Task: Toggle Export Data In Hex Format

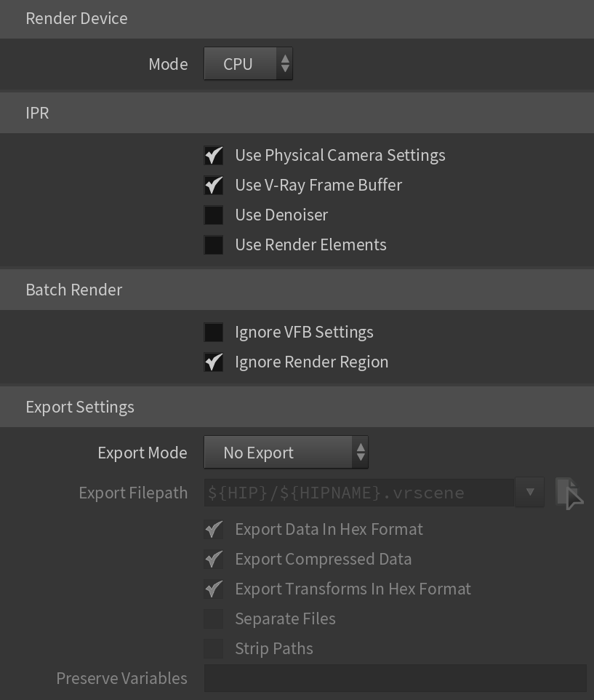Action: [214, 530]
